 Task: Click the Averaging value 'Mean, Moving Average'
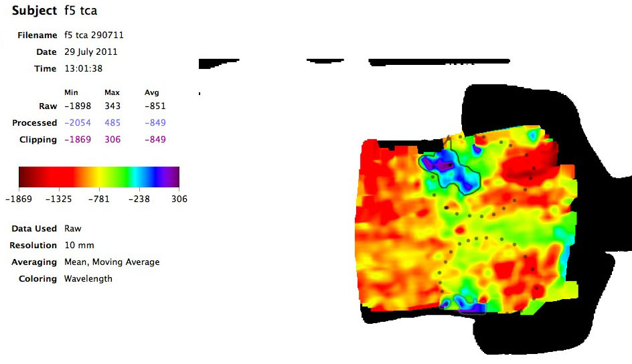click(112, 262)
